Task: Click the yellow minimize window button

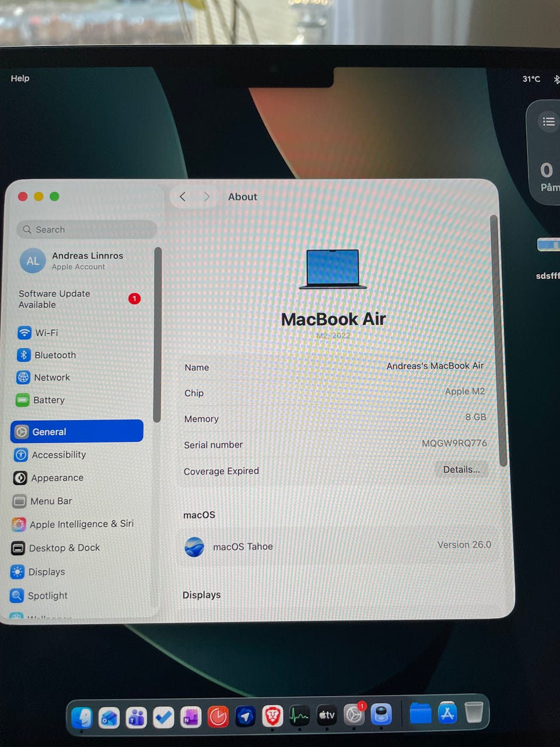Action: click(38, 197)
